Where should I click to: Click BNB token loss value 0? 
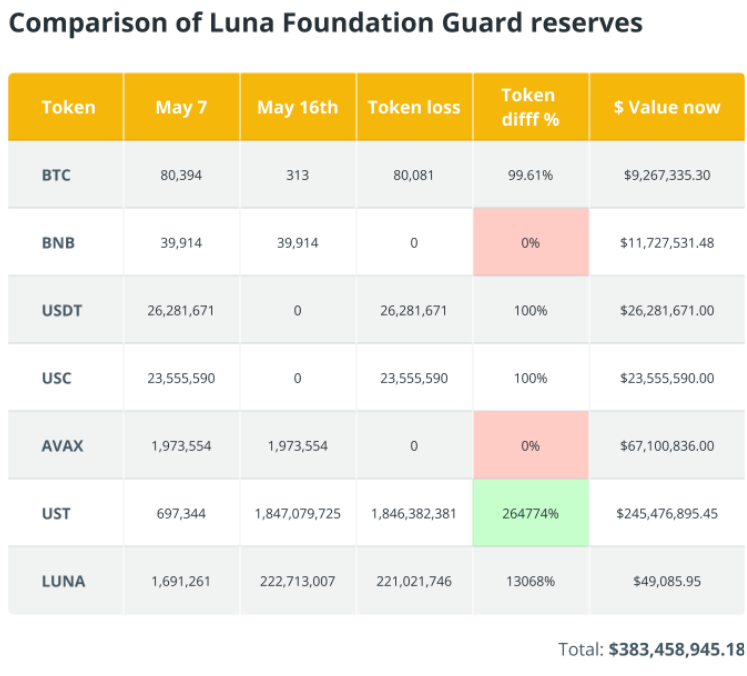[414, 243]
